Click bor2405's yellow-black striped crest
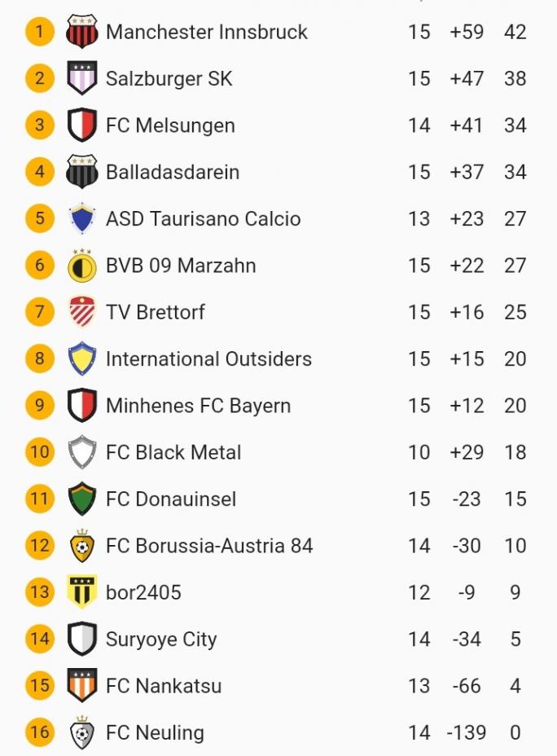The width and height of the screenshot is (557, 756). coord(82,592)
